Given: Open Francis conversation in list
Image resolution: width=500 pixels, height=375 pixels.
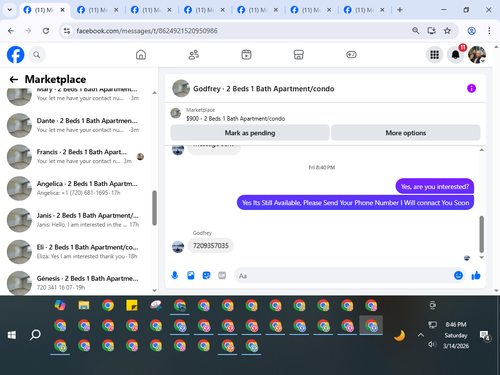Looking at the screenshot, I should [77, 157].
